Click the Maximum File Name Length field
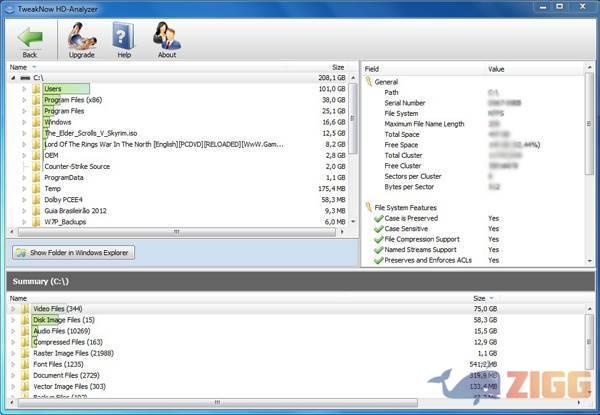 click(x=424, y=124)
